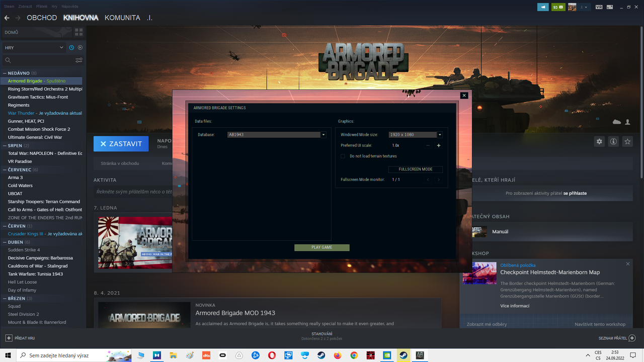
Task: Click the friends person icon on banner
Action: (628, 122)
